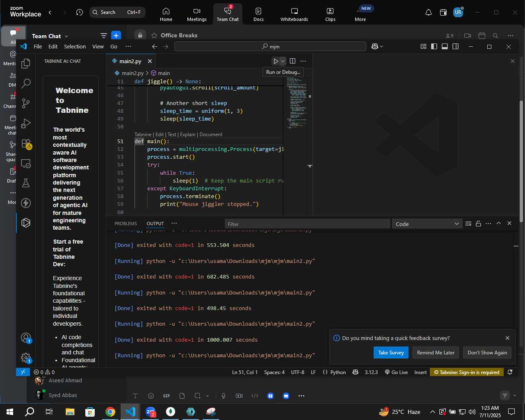
Task: Select the main2.py editor tab
Action: [130, 61]
